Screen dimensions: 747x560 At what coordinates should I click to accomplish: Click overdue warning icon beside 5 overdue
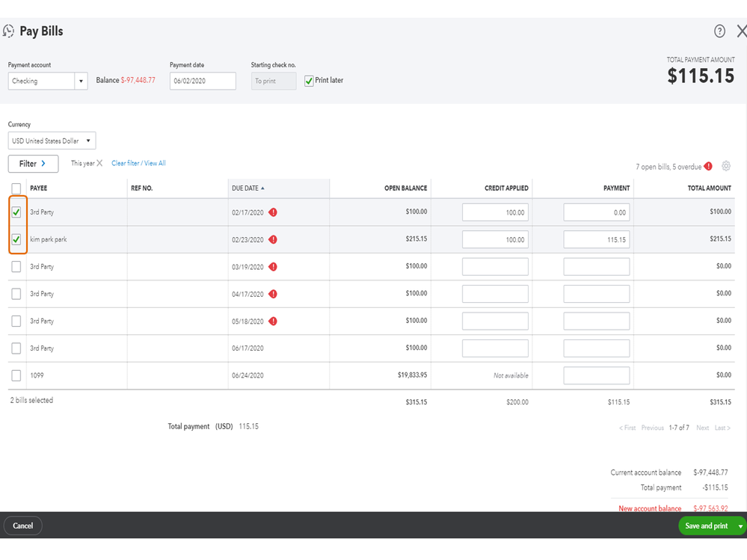[708, 166]
